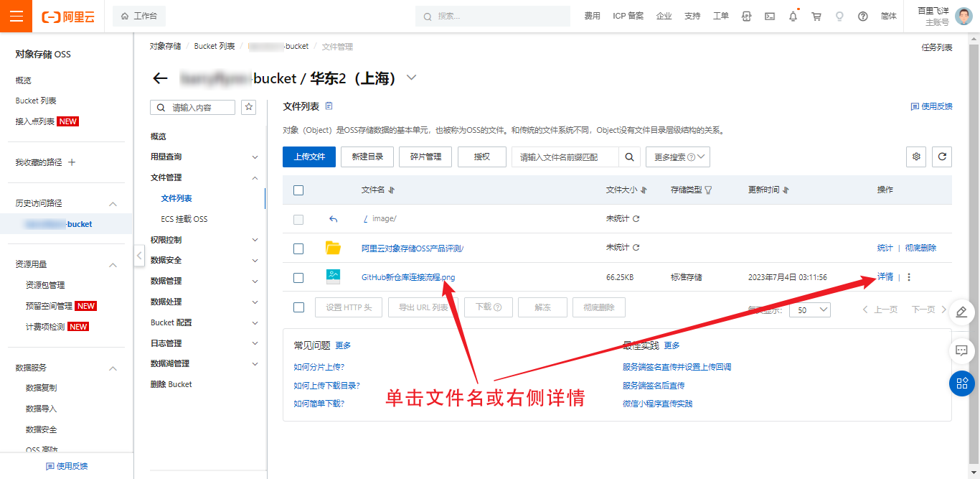Open the 更多搜索 dropdown
The height and width of the screenshot is (479, 980).
(x=678, y=157)
